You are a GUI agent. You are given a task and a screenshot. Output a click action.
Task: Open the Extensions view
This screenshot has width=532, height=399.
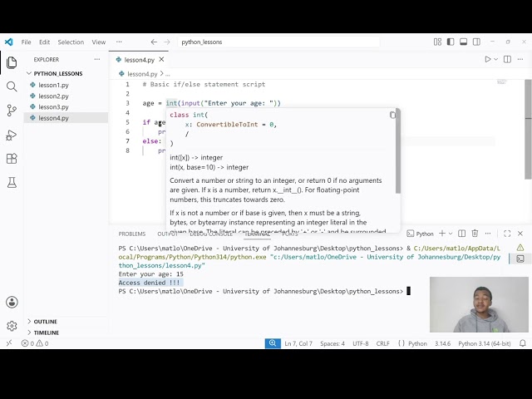(12, 159)
